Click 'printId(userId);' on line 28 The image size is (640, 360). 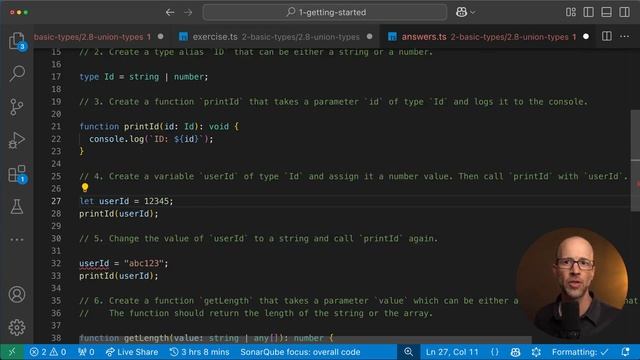tap(119, 213)
